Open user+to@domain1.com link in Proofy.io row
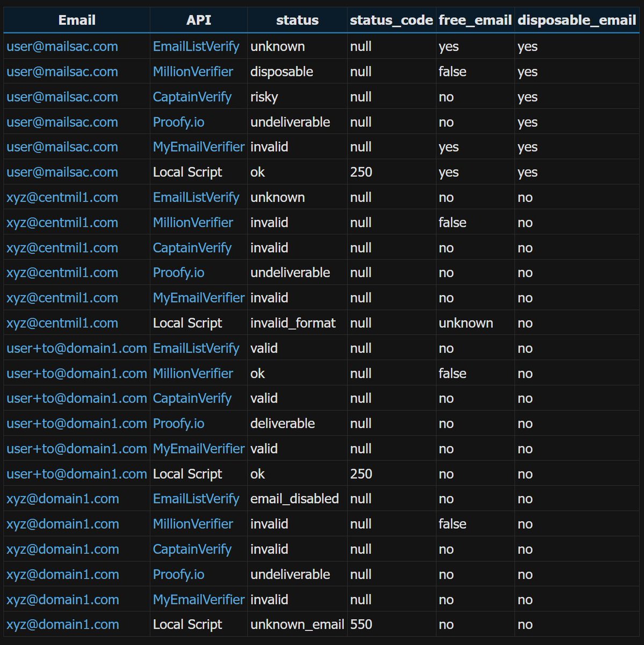 click(77, 424)
